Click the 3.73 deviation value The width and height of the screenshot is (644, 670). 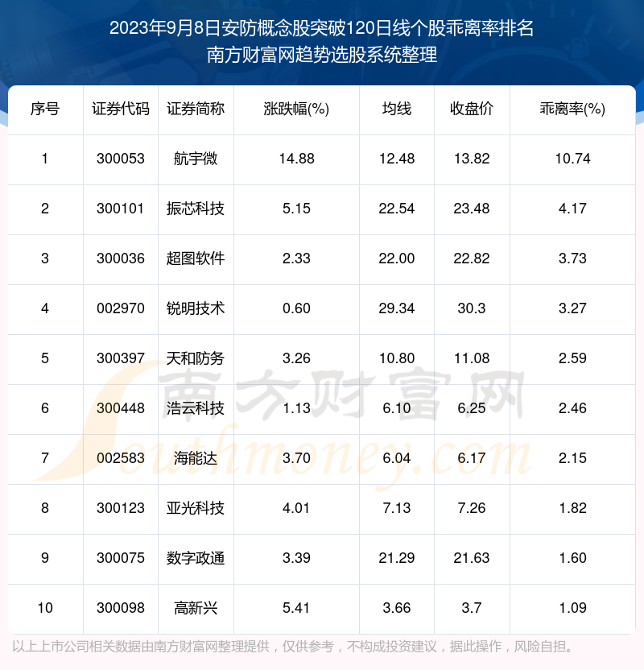(572, 258)
